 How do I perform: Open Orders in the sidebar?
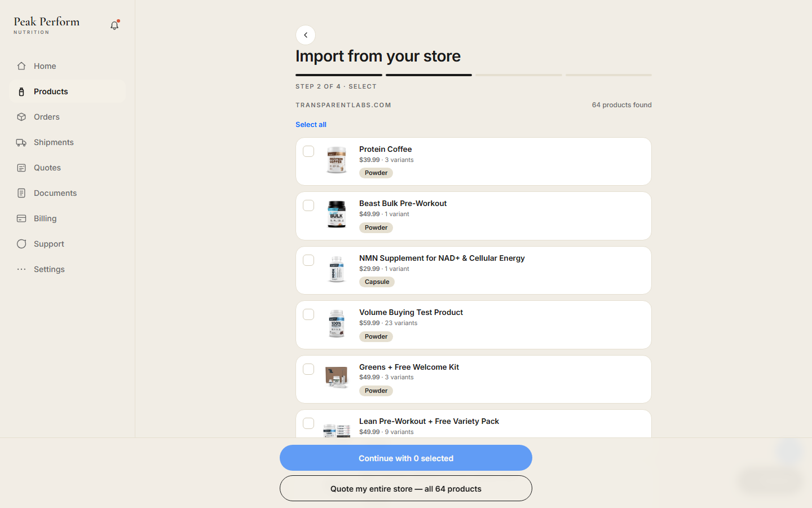tap(67, 117)
